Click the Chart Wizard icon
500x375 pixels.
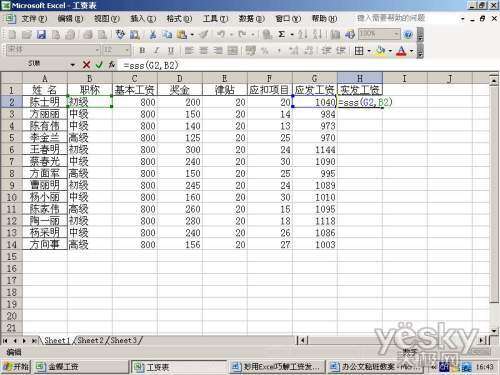(335, 34)
